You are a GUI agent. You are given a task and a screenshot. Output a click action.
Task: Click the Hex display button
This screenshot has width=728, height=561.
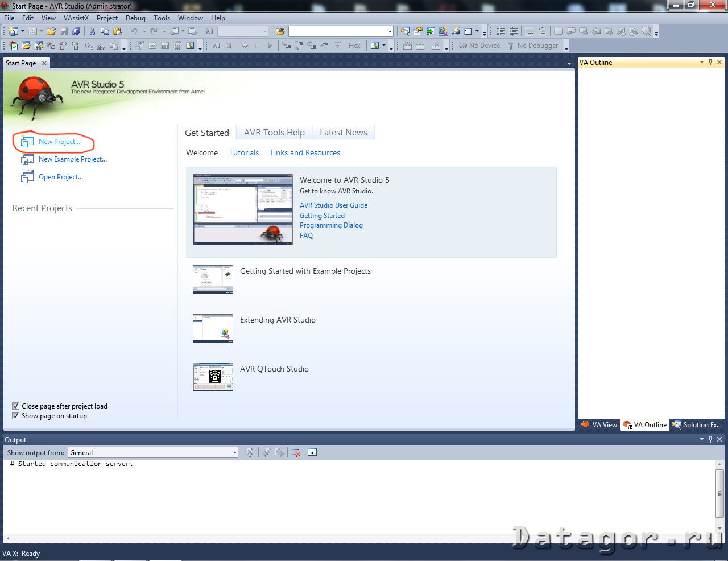coord(354,46)
